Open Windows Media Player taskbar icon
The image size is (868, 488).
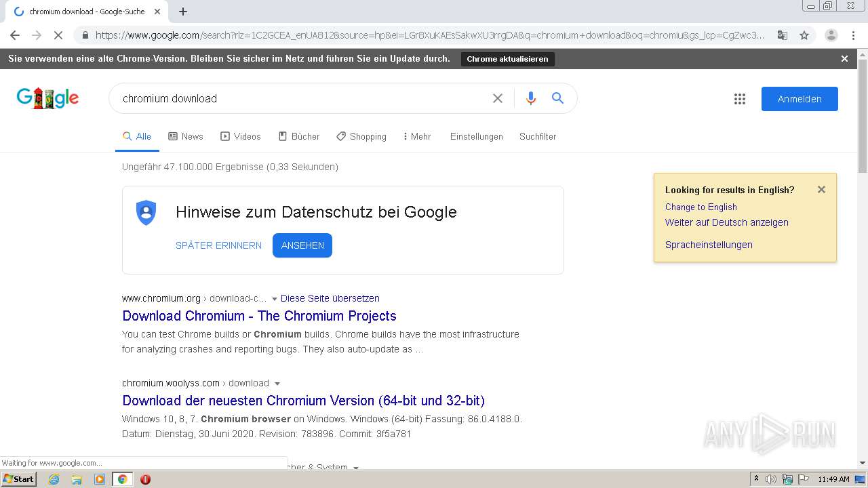click(x=100, y=479)
